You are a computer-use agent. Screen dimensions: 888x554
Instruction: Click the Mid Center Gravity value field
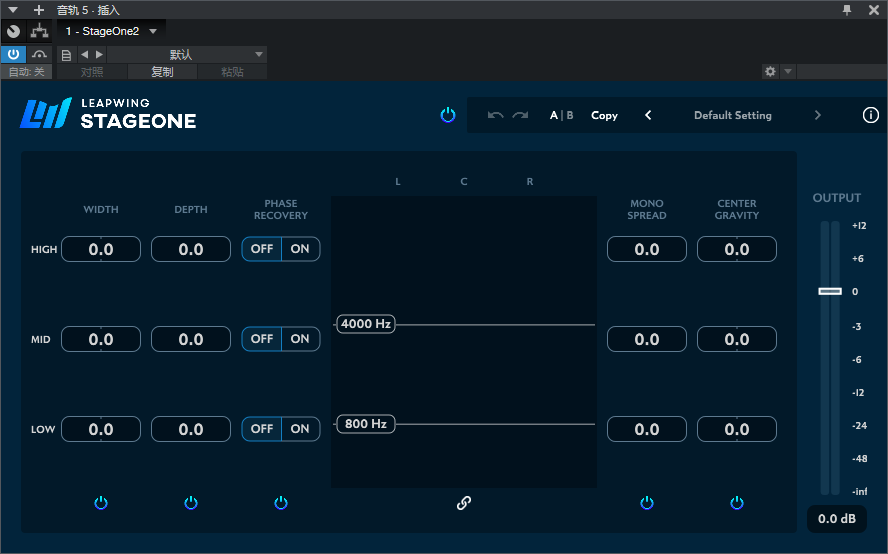(x=737, y=339)
